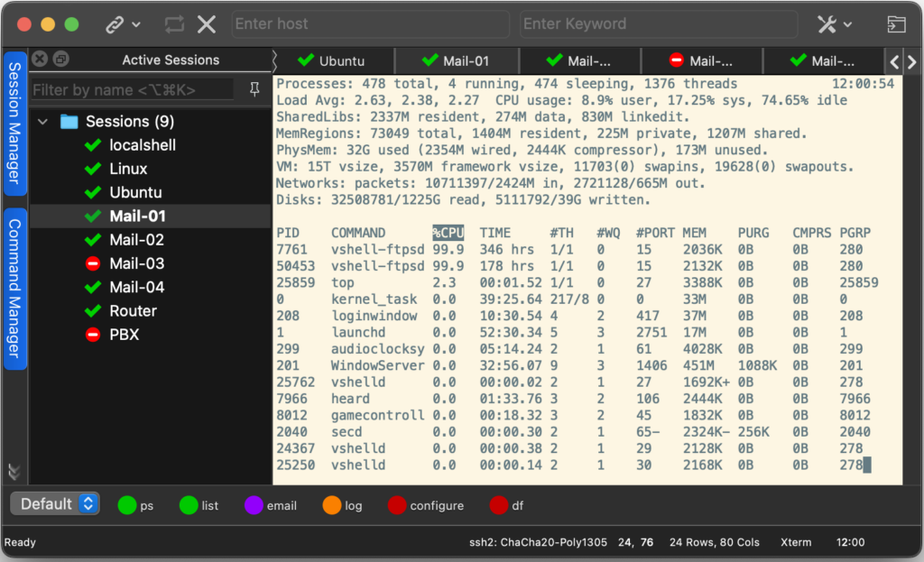
Task: Click the float panel icon beside close
Action: click(60, 60)
